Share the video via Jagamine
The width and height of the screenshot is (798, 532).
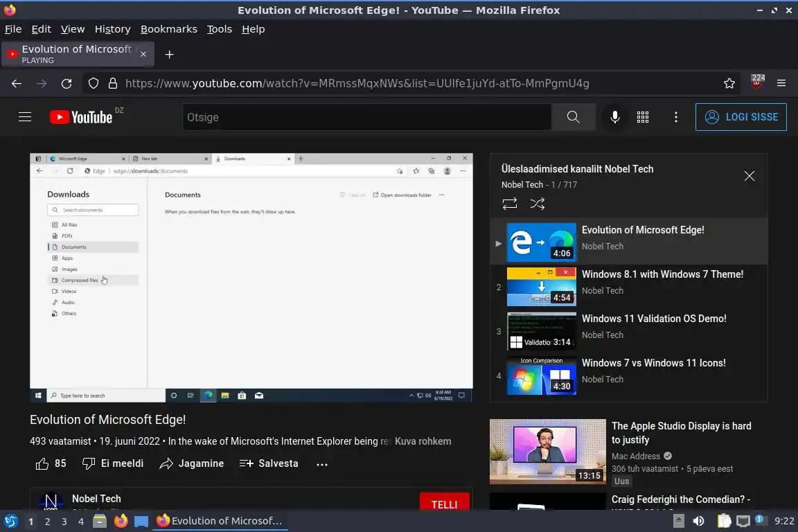coord(191,464)
